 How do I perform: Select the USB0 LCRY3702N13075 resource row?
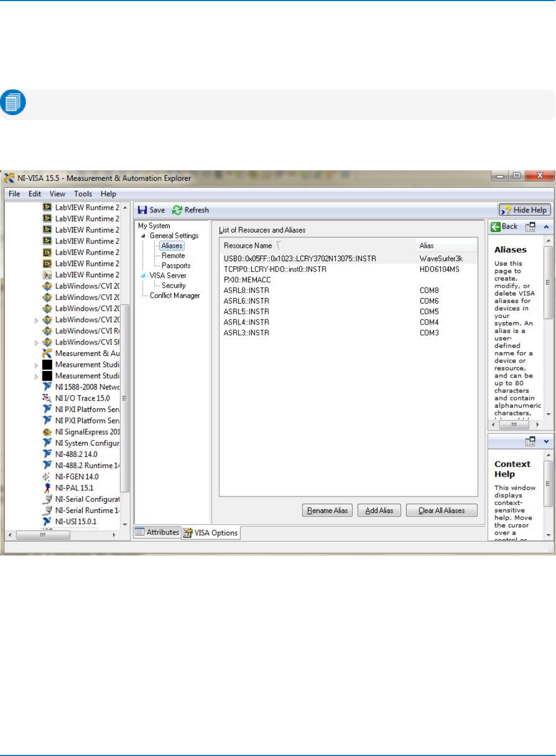click(348, 258)
